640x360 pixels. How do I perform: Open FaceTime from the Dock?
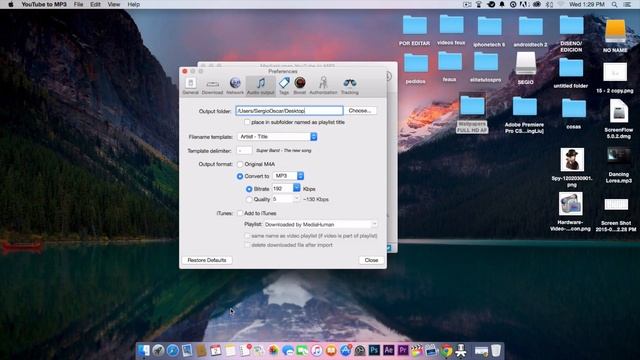(x=302, y=350)
